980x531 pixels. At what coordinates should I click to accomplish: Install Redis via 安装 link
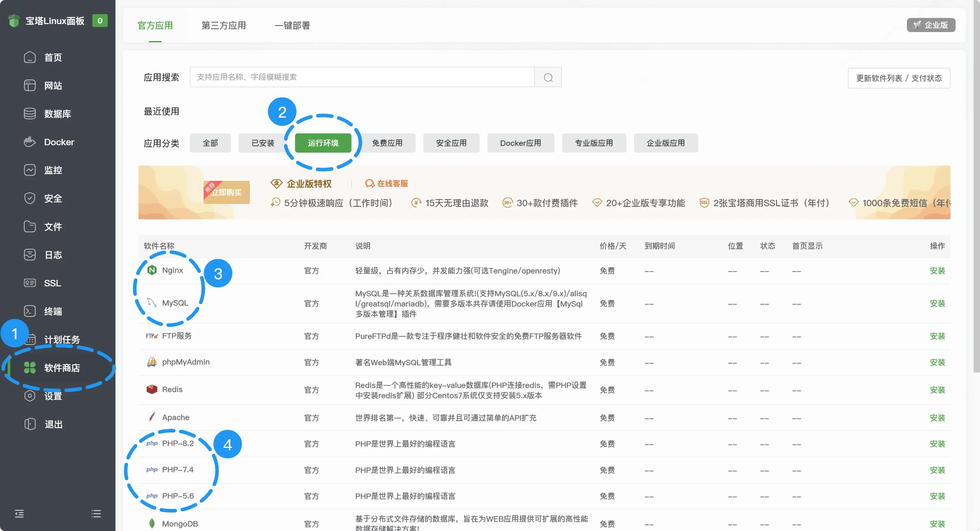pyautogui.click(x=937, y=390)
